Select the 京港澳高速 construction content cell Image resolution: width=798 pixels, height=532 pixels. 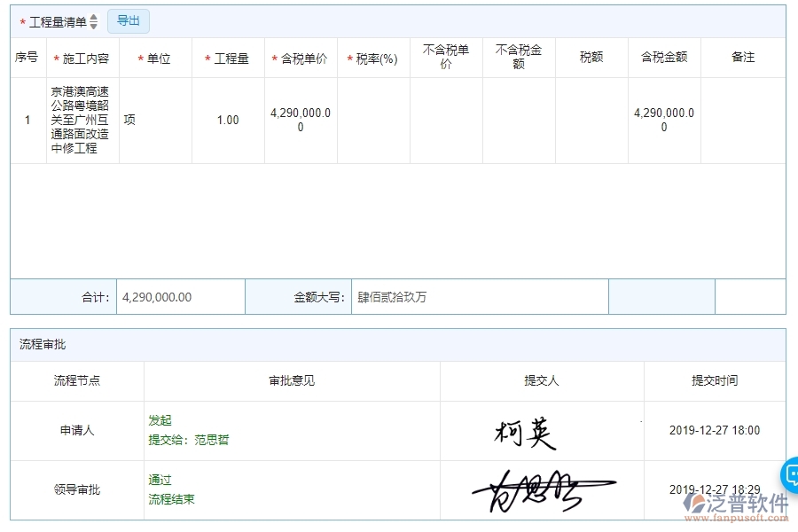[x=82, y=120]
